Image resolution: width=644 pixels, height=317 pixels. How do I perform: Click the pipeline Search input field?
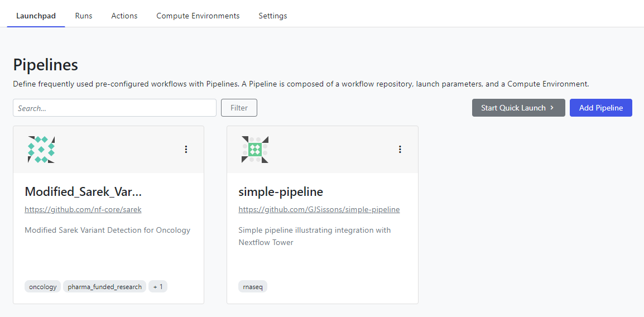click(114, 108)
